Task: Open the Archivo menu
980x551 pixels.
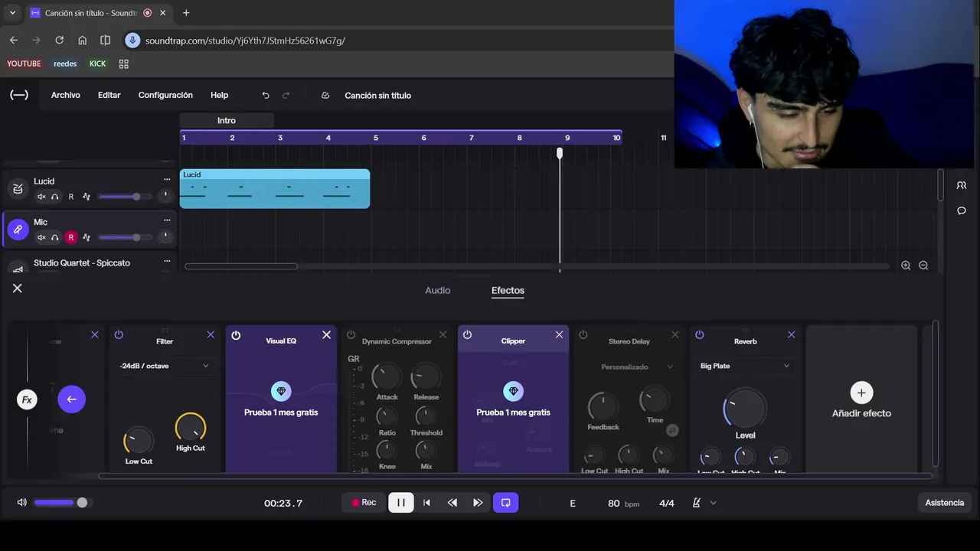Action: (x=66, y=95)
